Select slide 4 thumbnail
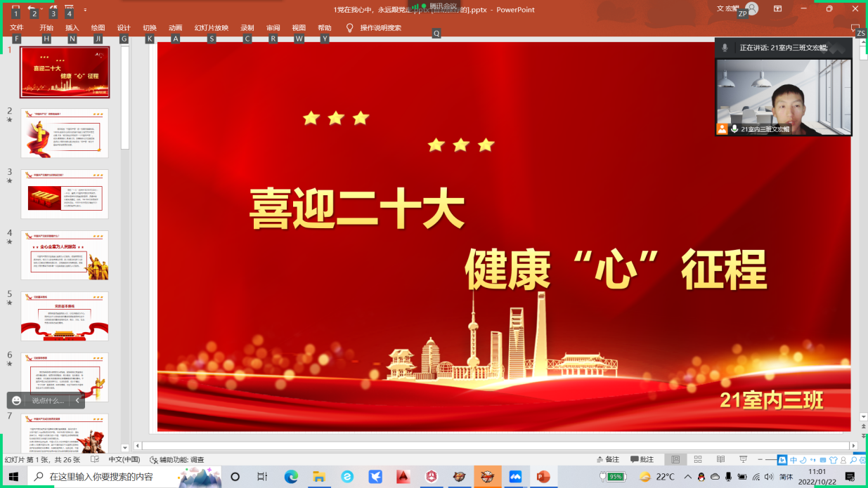This screenshot has height=488, width=868. coord(65,255)
